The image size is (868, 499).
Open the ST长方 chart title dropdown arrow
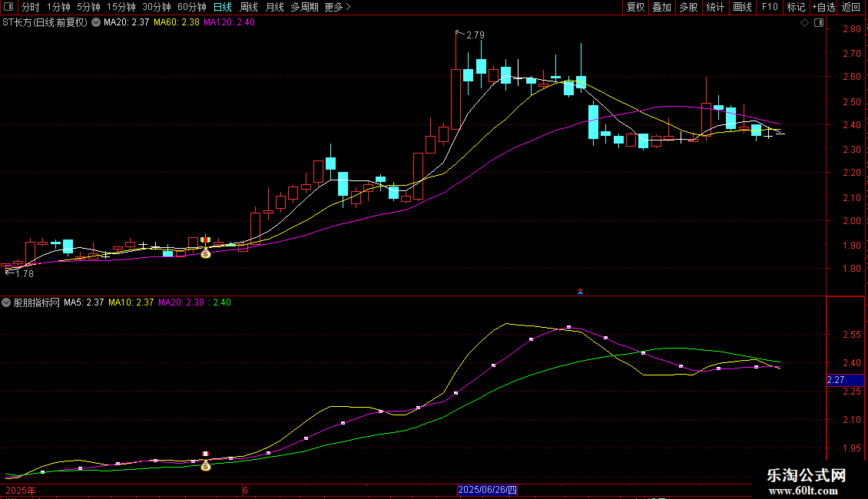tap(96, 23)
